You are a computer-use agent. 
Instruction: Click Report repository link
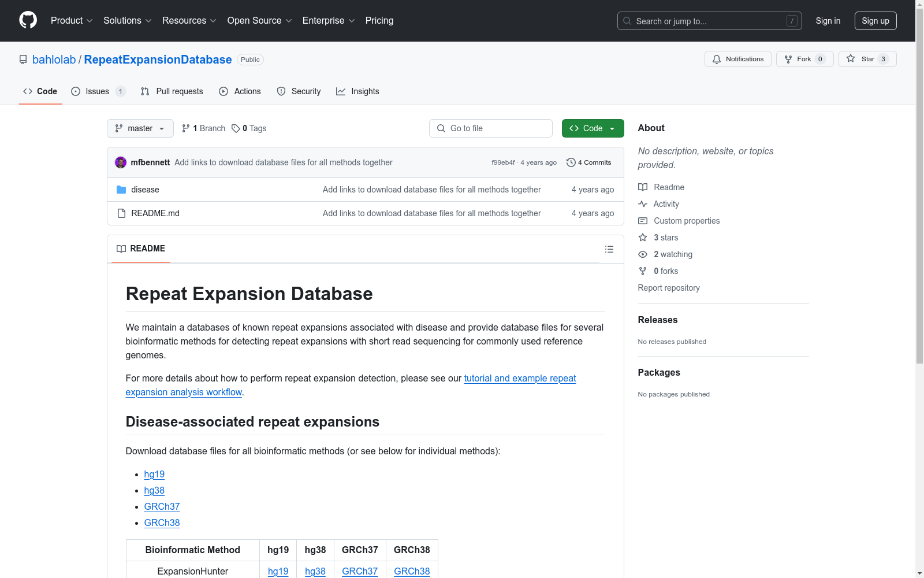pos(669,288)
